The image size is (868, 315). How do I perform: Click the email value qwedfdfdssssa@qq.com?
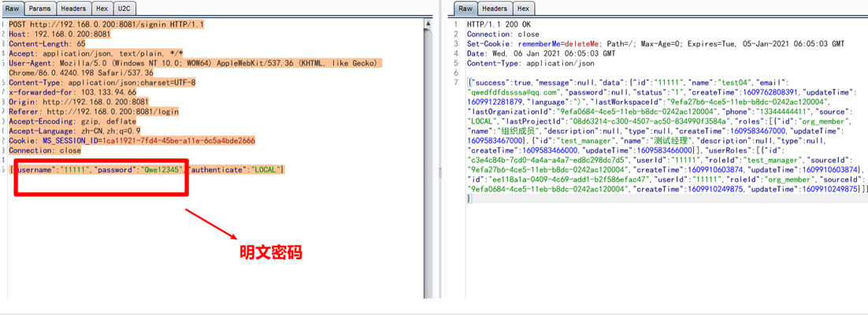tap(515, 92)
